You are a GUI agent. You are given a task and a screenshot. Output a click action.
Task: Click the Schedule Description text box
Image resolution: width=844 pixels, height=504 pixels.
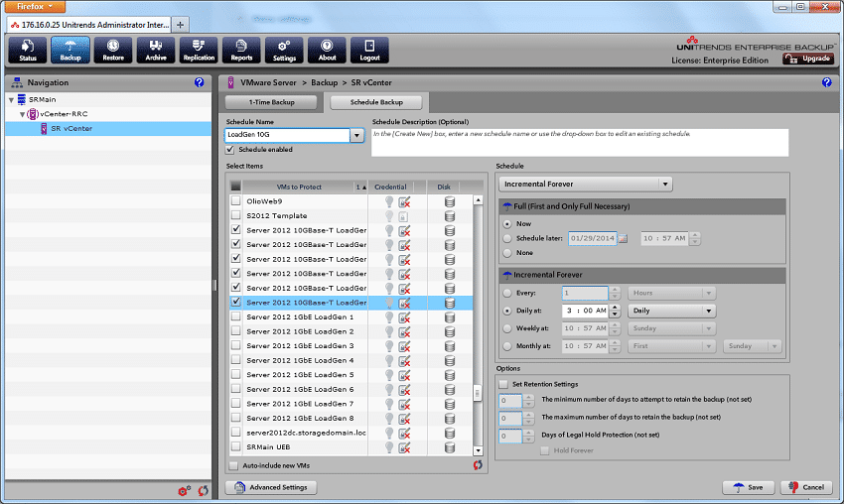[580, 143]
